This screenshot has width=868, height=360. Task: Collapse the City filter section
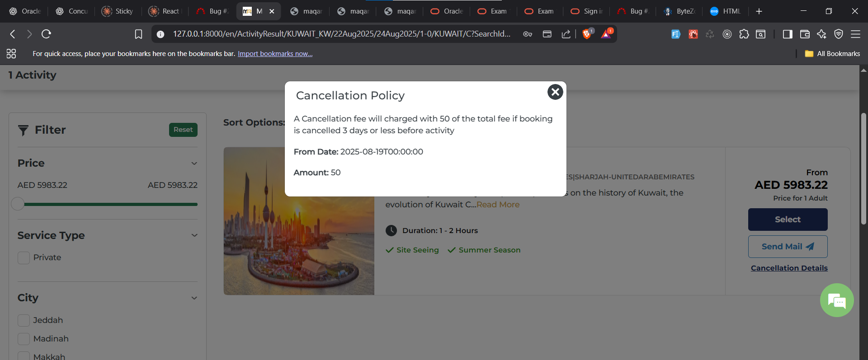coord(194,298)
